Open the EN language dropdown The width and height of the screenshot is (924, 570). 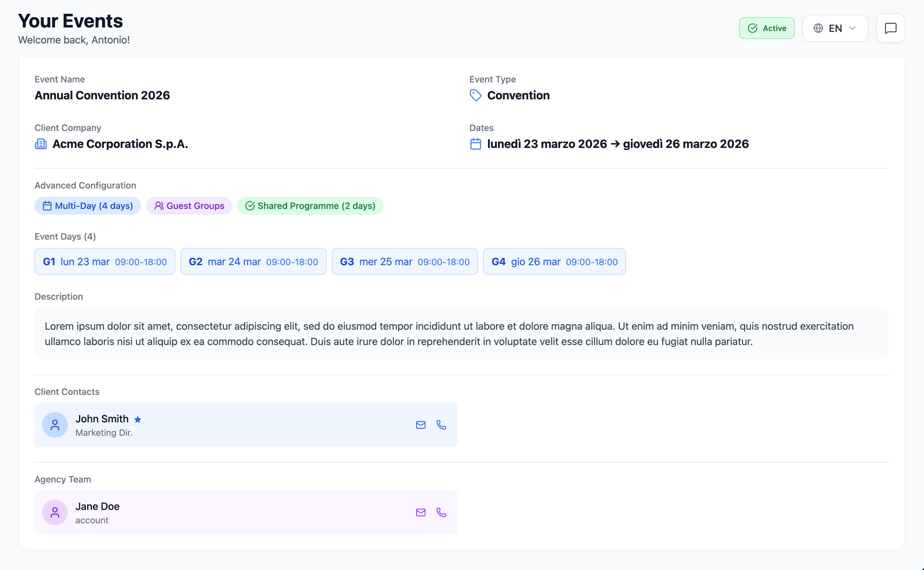tap(835, 28)
